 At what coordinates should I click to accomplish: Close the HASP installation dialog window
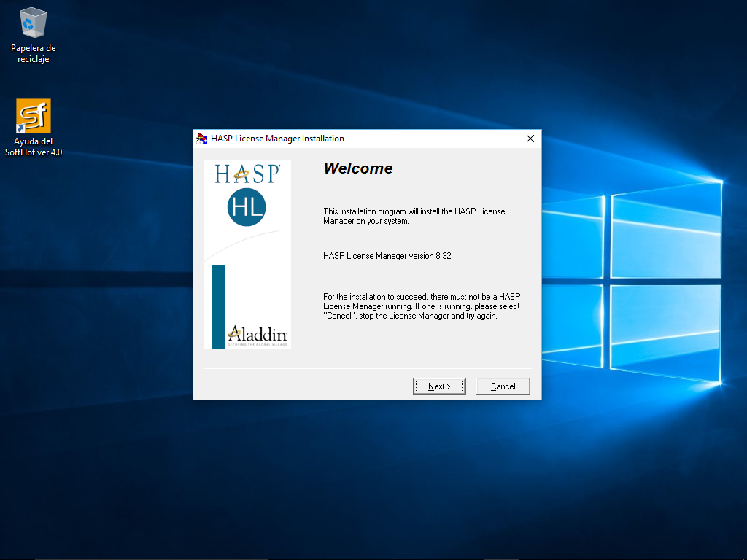click(x=530, y=139)
